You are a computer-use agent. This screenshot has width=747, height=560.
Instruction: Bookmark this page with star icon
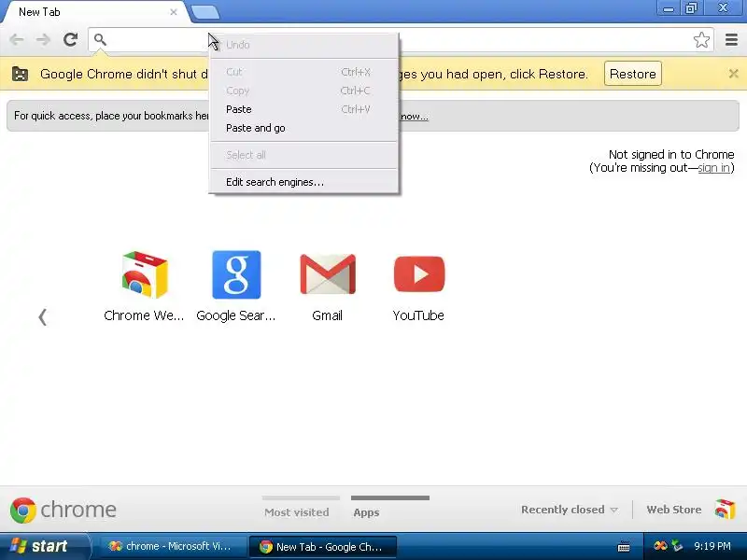coord(701,39)
